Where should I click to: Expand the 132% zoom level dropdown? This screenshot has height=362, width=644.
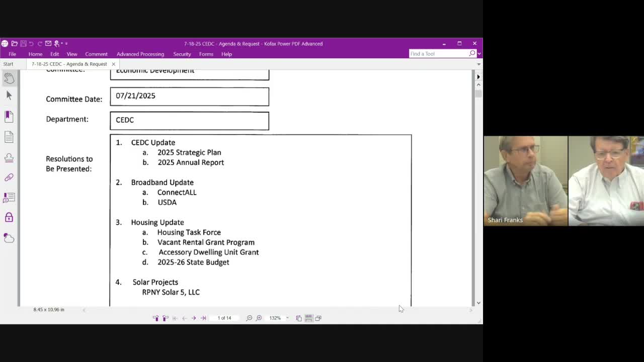click(x=287, y=318)
